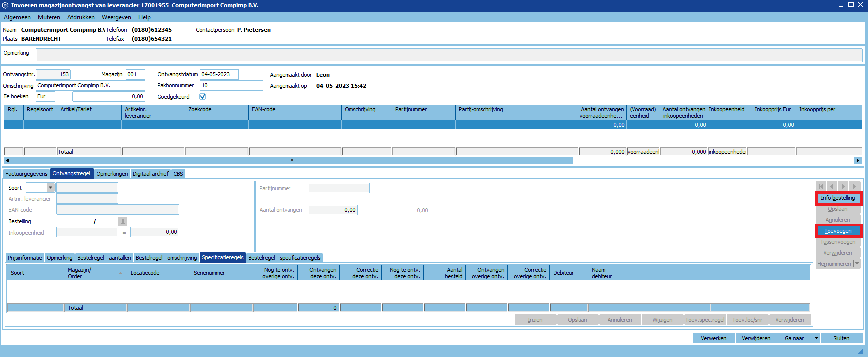Jump to the first record with navigation arrow
This screenshot has width=868, height=357.
click(x=821, y=186)
